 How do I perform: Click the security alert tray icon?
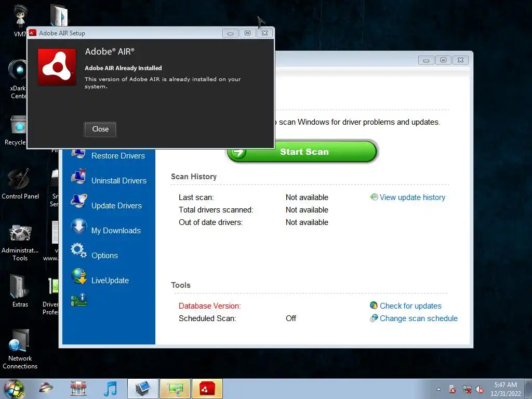453,390
